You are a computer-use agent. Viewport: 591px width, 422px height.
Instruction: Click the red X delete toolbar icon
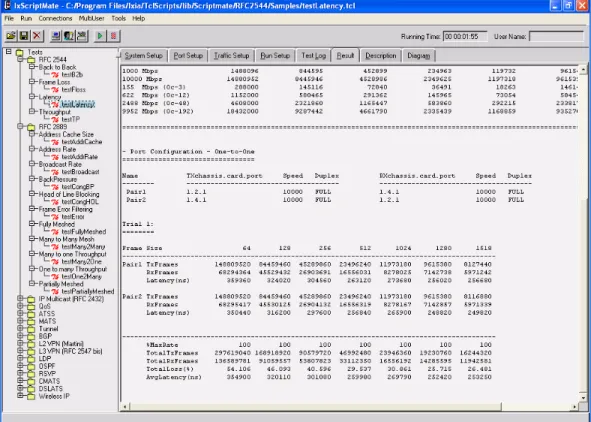pyautogui.click(x=37, y=36)
